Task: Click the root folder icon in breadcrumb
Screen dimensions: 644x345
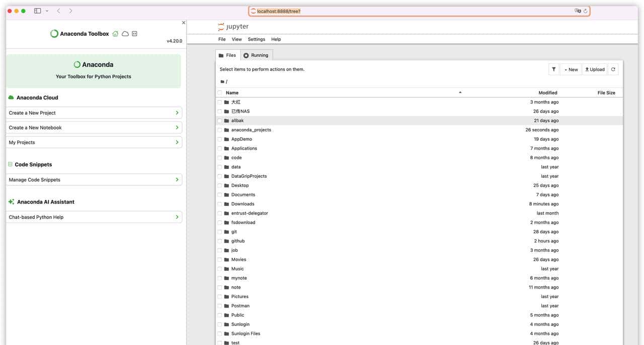Action: (x=222, y=82)
